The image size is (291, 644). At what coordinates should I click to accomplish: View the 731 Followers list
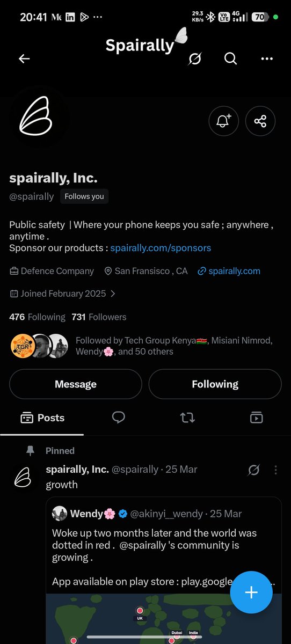[x=99, y=317]
